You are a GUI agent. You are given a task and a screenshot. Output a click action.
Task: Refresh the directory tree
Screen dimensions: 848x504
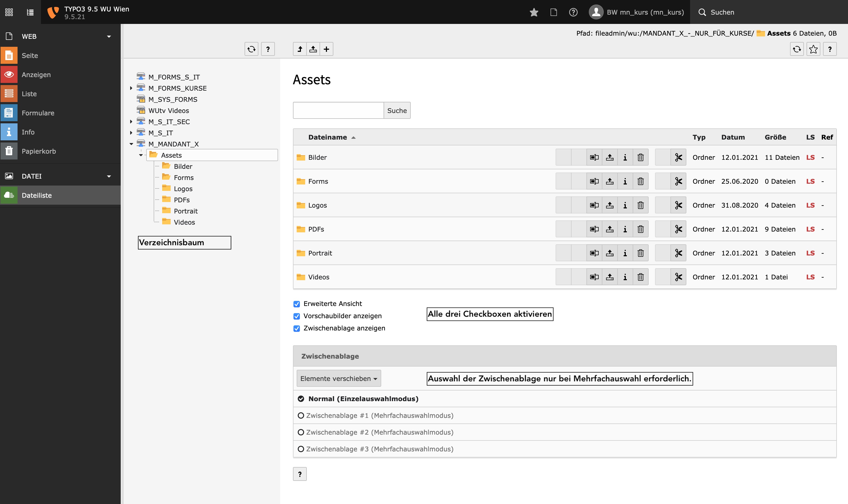pos(251,49)
